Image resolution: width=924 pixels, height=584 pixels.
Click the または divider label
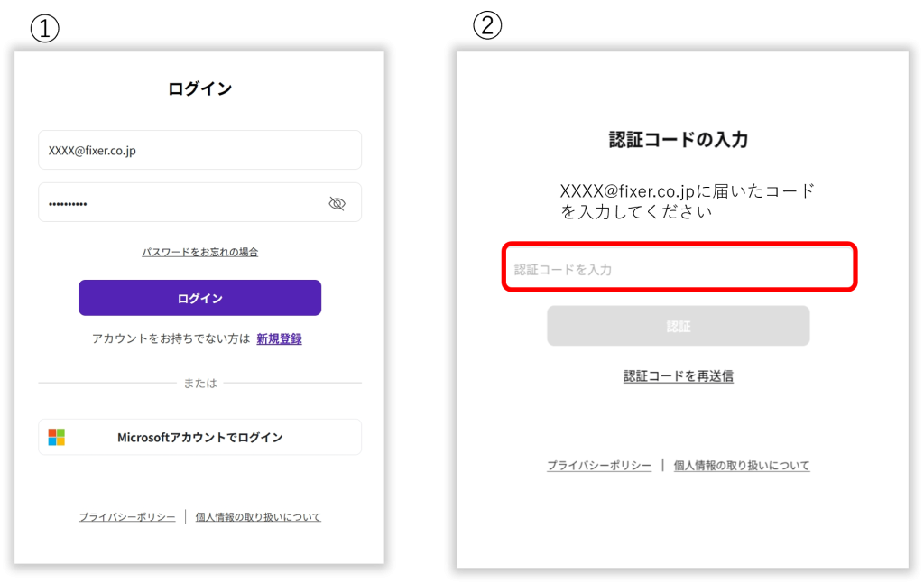pos(199,383)
